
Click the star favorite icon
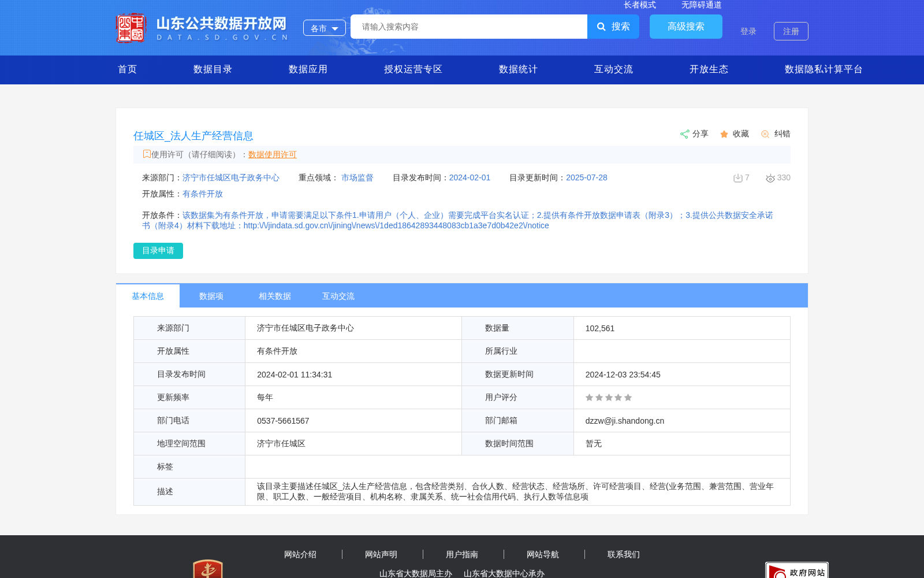click(724, 134)
